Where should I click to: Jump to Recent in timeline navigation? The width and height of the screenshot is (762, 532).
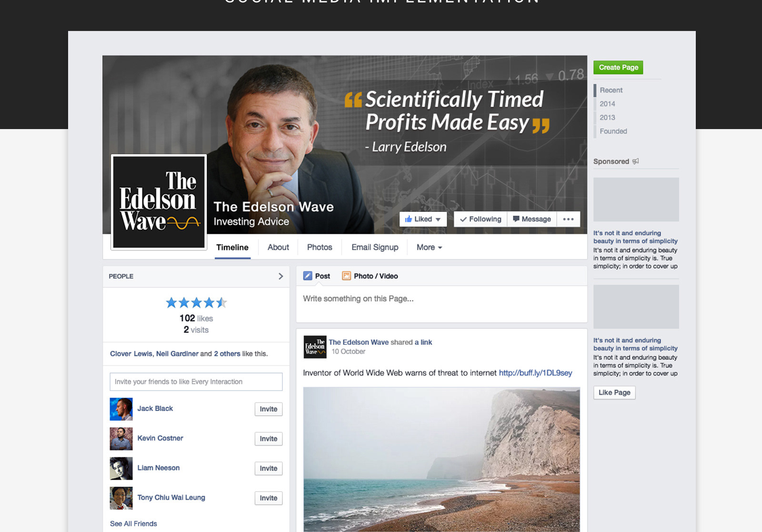tap(611, 90)
